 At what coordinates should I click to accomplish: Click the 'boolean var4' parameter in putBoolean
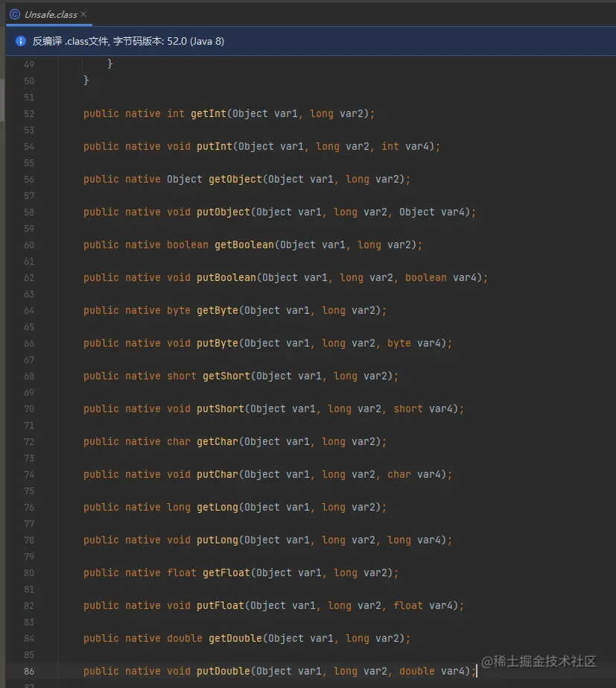point(441,278)
